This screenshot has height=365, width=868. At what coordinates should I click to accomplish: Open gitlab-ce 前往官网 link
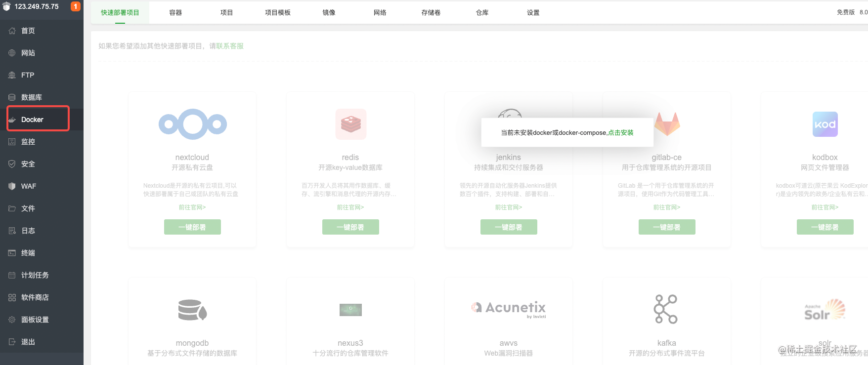pos(667,207)
